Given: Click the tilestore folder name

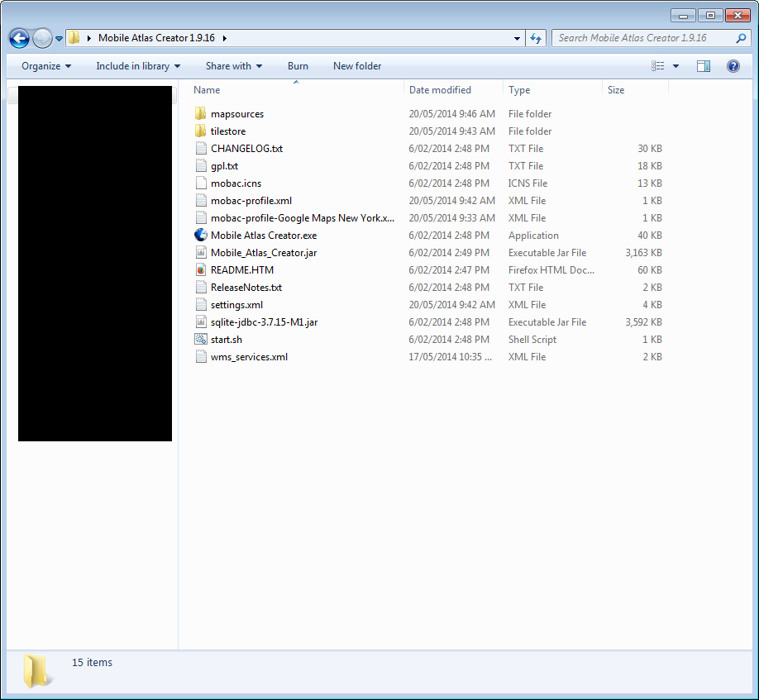Looking at the screenshot, I should pos(228,131).
